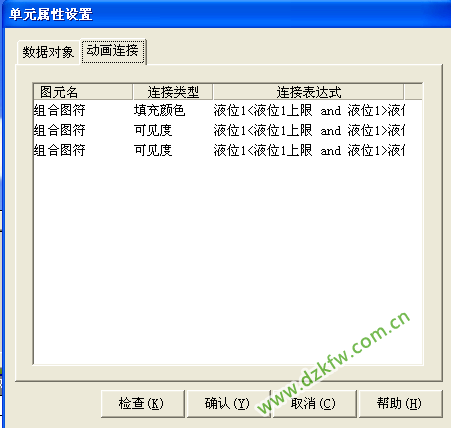Select the 动画连接 tab
Viewport: 451px width, 428px height.
tap(113, 51)
